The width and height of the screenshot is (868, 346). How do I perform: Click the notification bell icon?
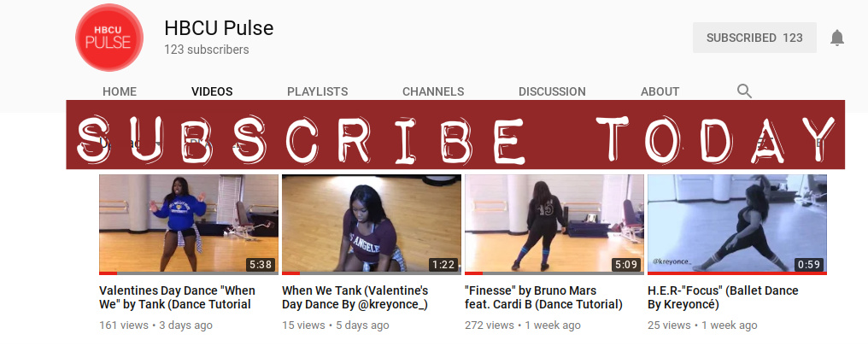pos(837,38)
